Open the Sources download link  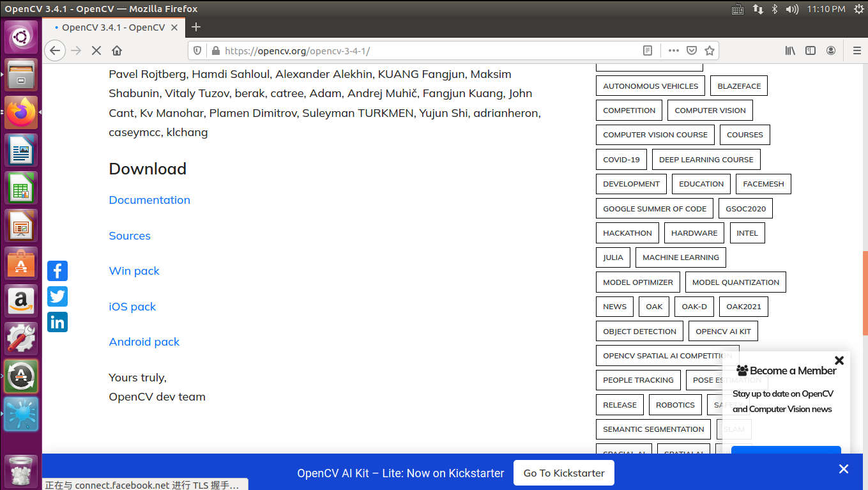130,236
